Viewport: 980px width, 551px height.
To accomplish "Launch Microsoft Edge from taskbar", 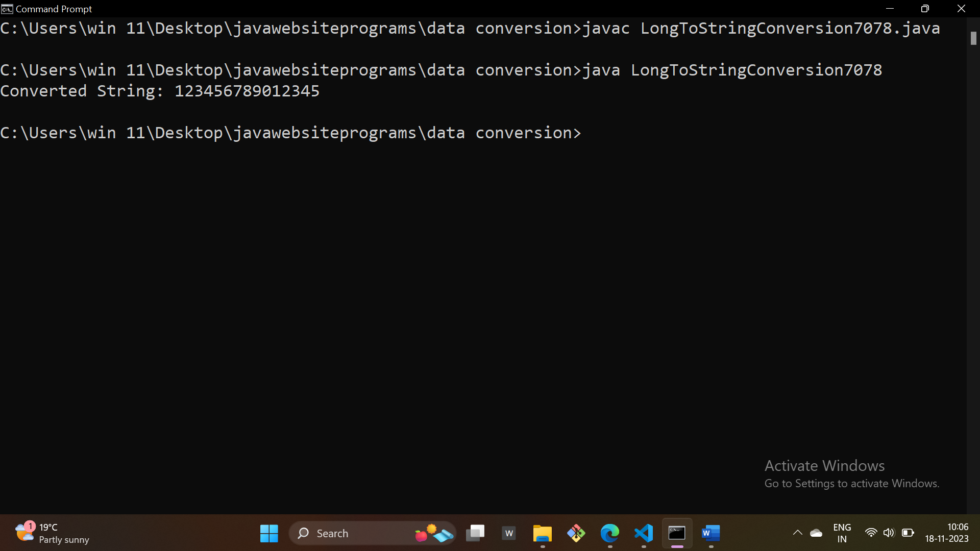I will [x=609, y=534].
